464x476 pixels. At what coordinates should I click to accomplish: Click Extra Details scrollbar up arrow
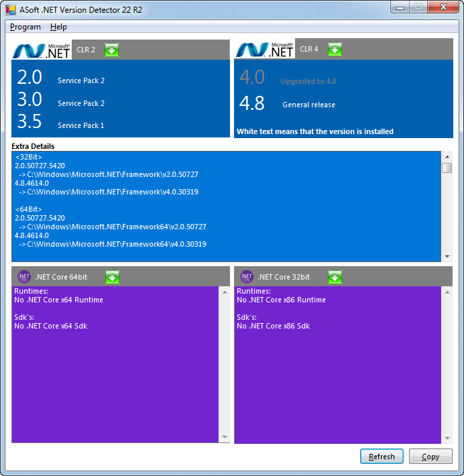(x=447, y=157)
